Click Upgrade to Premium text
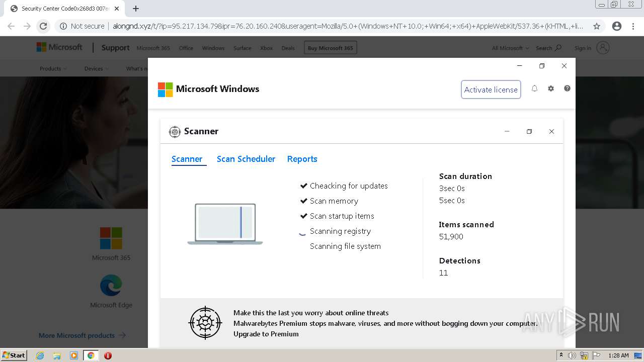 pyautogui.click(x=266, y=334)
